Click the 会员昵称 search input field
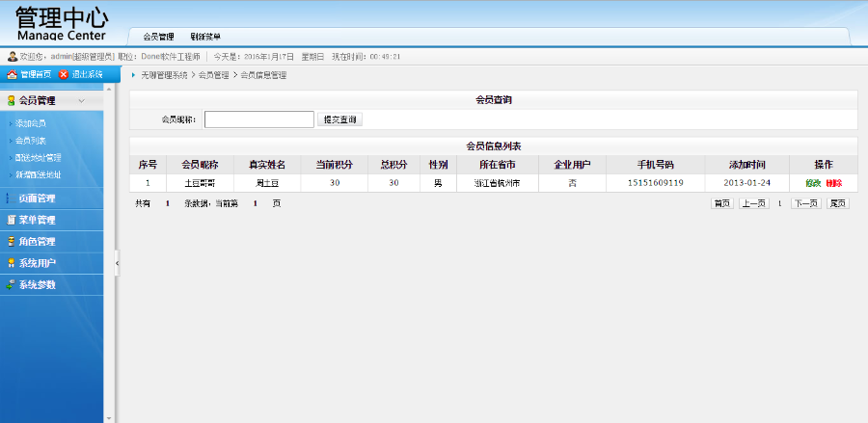 pos(259,119)
